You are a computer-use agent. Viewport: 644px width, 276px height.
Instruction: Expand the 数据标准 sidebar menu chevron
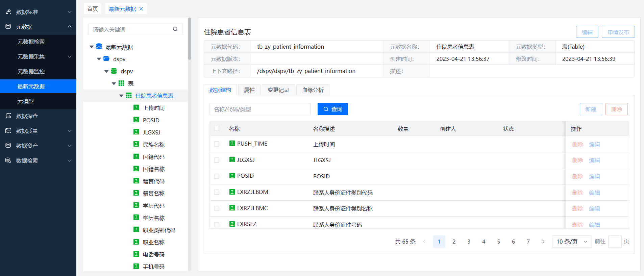70,12
